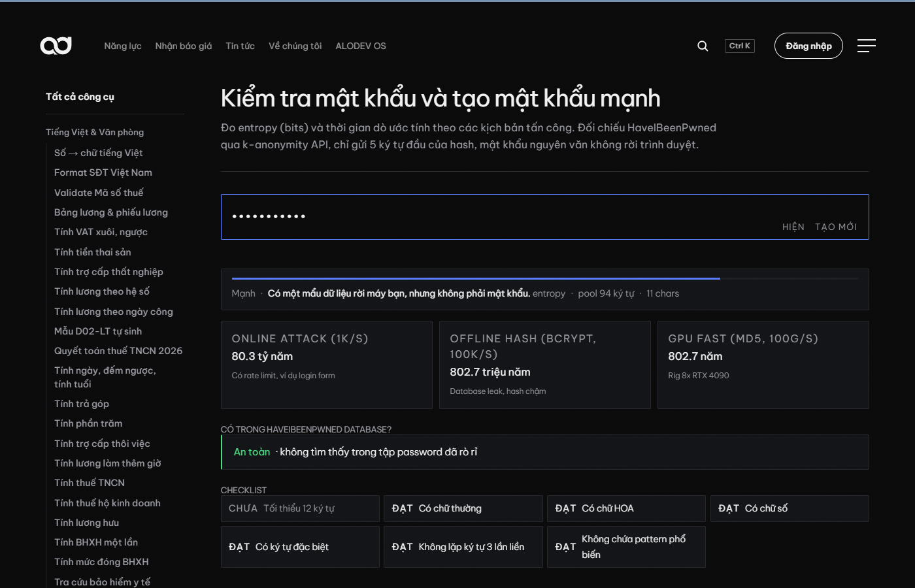The image size is (915, 588).
Task: Open the hamburger menu icon
Action: click(x=867, y=46)
